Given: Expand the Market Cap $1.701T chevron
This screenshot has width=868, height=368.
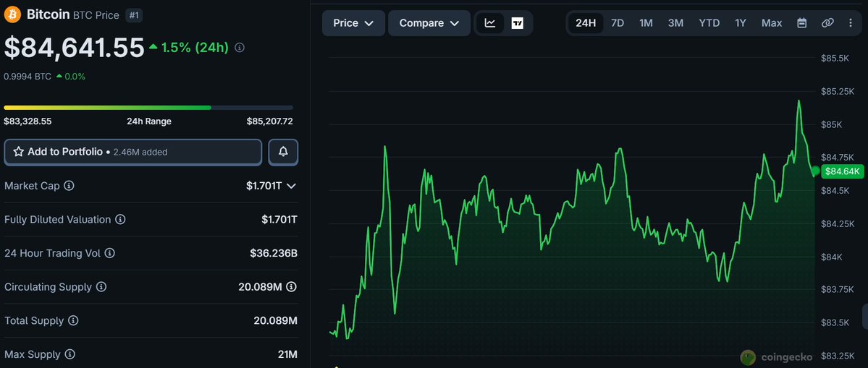Looking at the screenshot, I should click(291, 187).
